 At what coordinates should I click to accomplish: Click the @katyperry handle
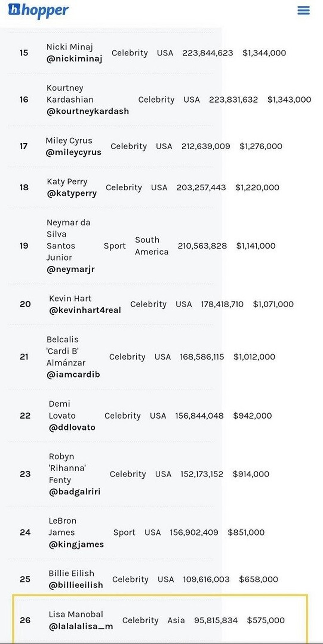[x=72, y=193]
